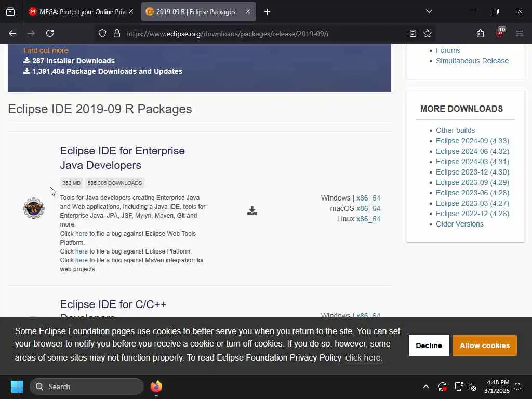
Task: Show hidden system tray icons
Action: tap(426, 387)
